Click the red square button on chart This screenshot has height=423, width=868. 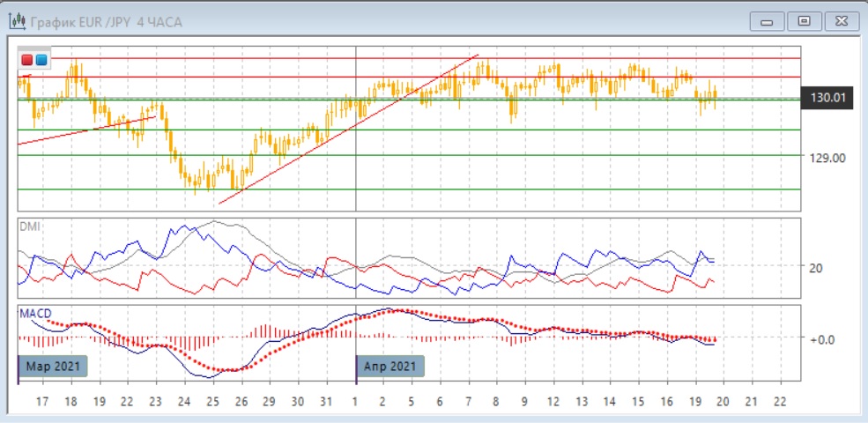pos(27,60)
